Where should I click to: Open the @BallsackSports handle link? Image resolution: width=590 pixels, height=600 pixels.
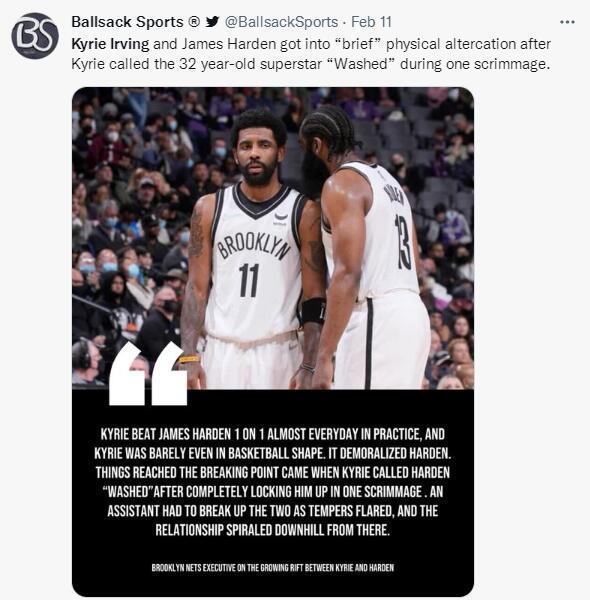coord(281,22)
